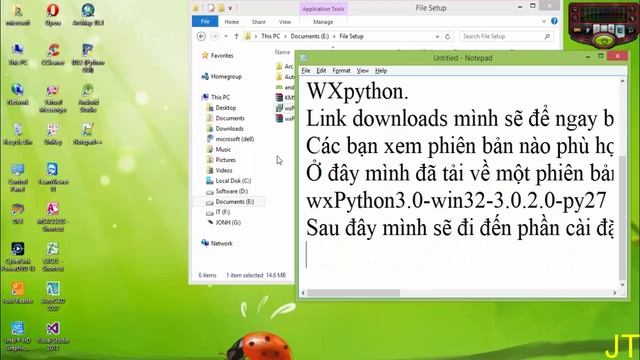
Task: Select Network in Explorer navigation pane
Action: 217,243
